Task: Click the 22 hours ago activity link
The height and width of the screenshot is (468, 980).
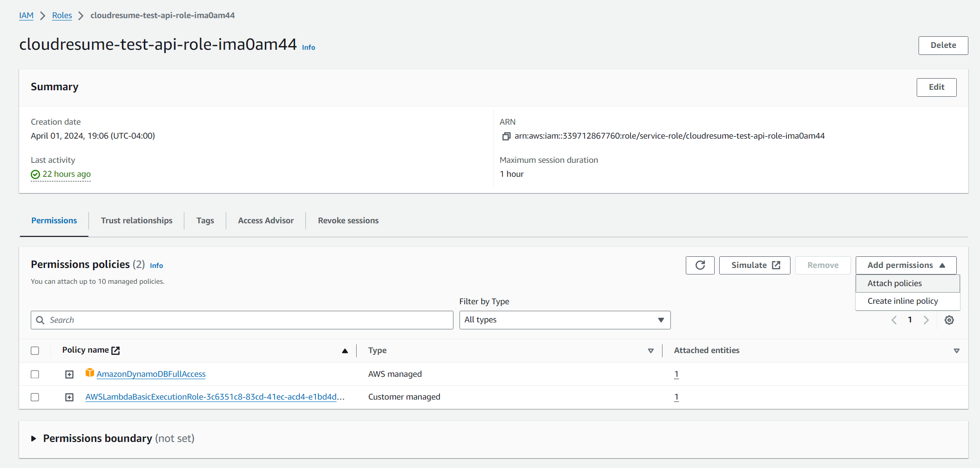Action: [66, 174]
